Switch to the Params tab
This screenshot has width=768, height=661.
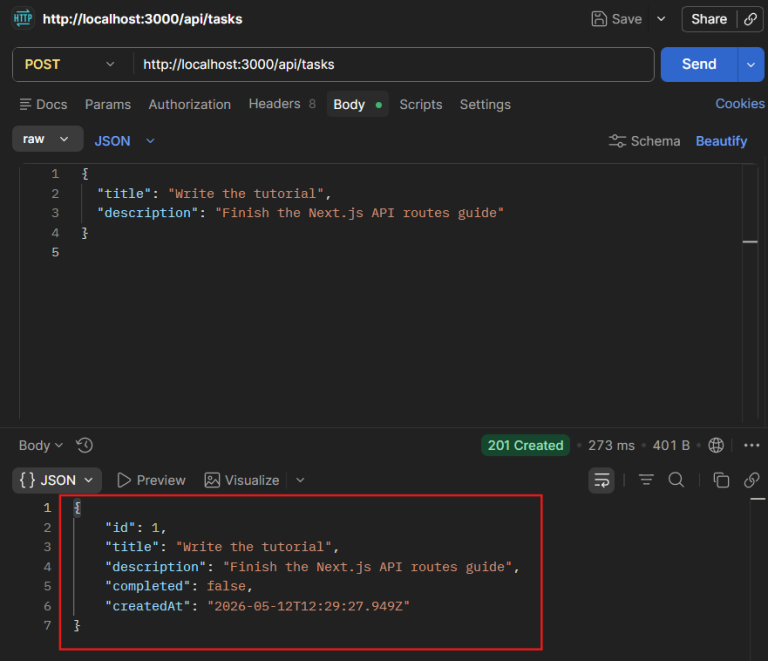(108, 104)
